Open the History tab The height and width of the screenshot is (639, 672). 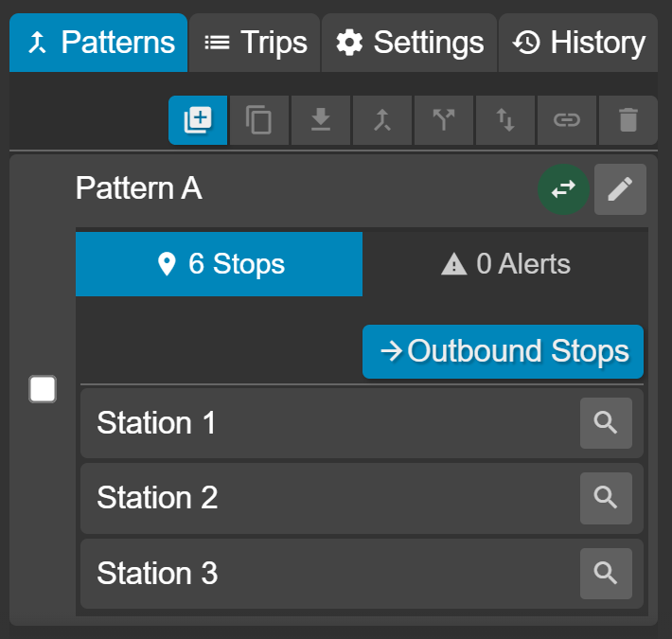[578, 43]
